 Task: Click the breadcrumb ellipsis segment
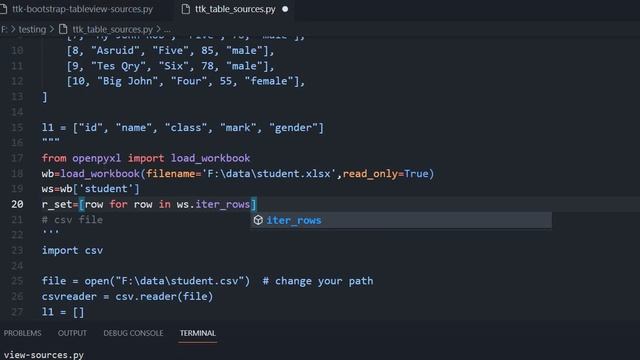pyautogui.click(x=167, y=30)
